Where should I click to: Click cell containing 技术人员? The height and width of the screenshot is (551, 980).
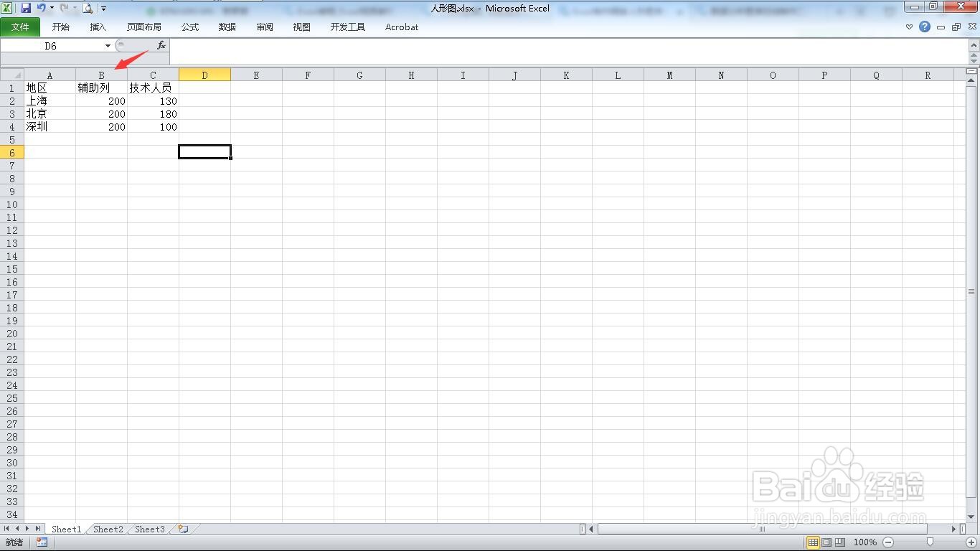[153, 88]
